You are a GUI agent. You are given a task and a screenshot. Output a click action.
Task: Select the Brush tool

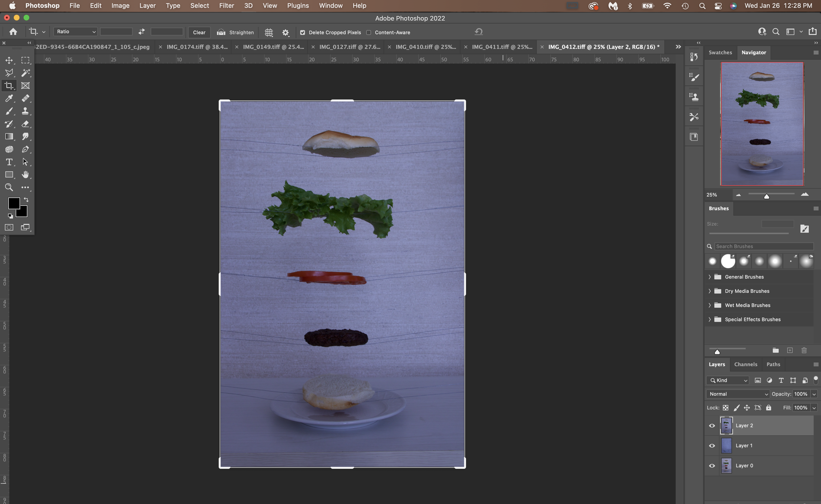(x=9, y=111)
